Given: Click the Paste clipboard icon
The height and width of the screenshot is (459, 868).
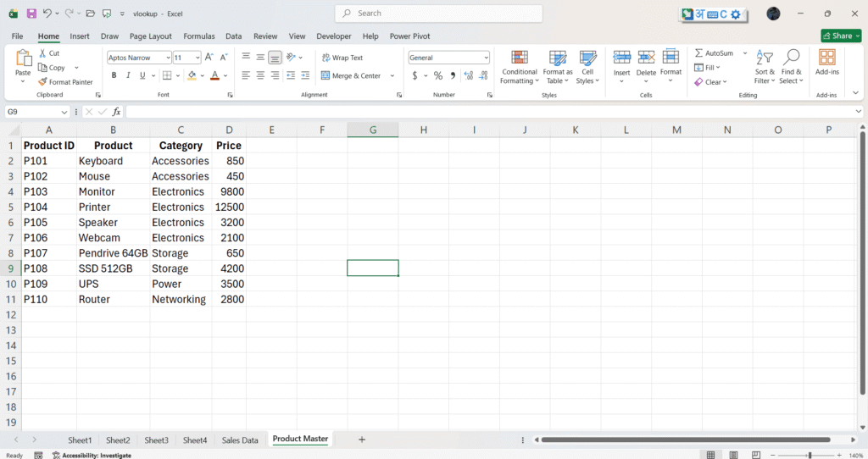Looking at the screenshot, I should point(23,58).
